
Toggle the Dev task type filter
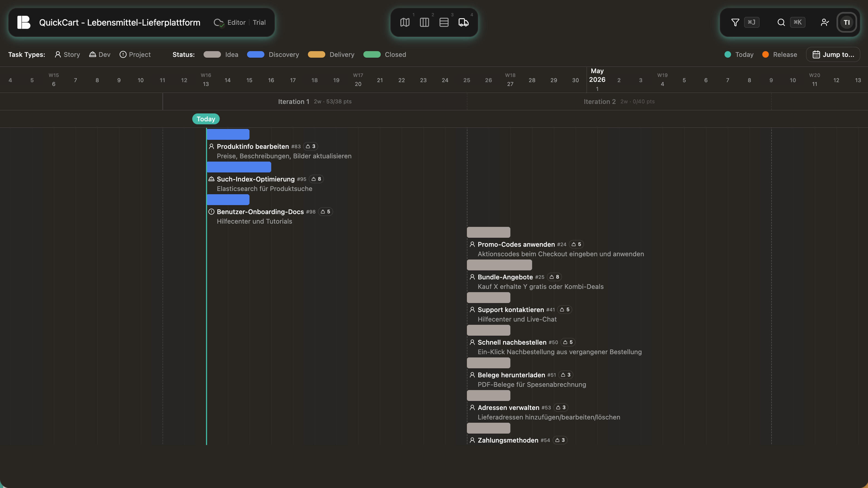pos(99,54)
